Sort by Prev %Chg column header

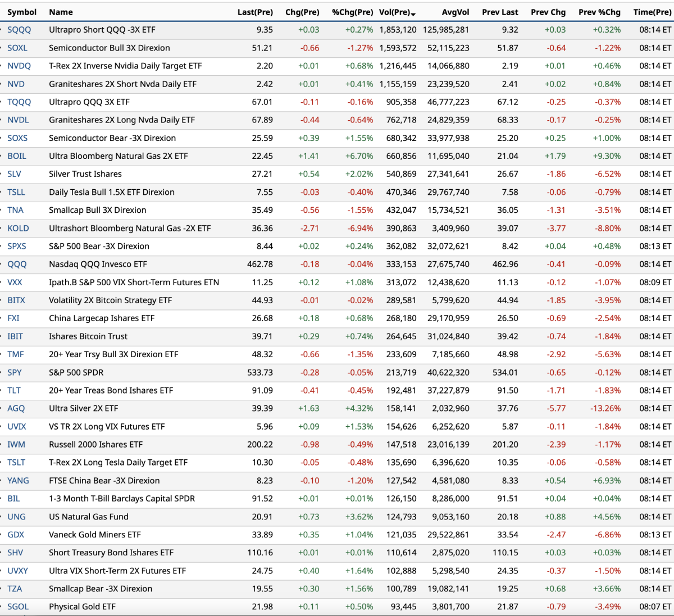tap(599, 12)
